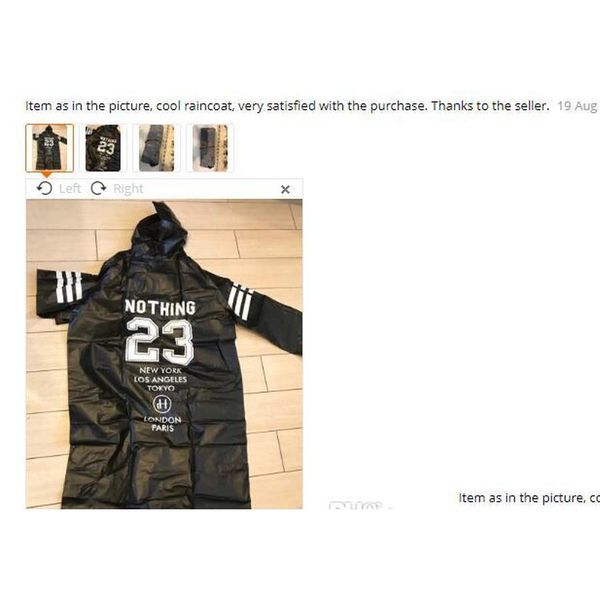The image size is (600, 600).
Task: Show the fourth review photo thumbnail
Action: point(210,148)
